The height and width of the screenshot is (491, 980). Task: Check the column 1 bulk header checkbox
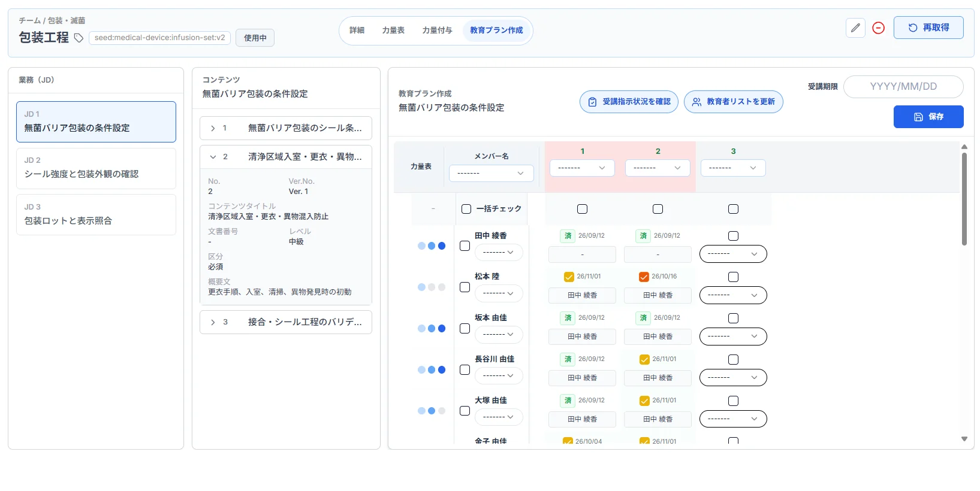coord(582,209)
